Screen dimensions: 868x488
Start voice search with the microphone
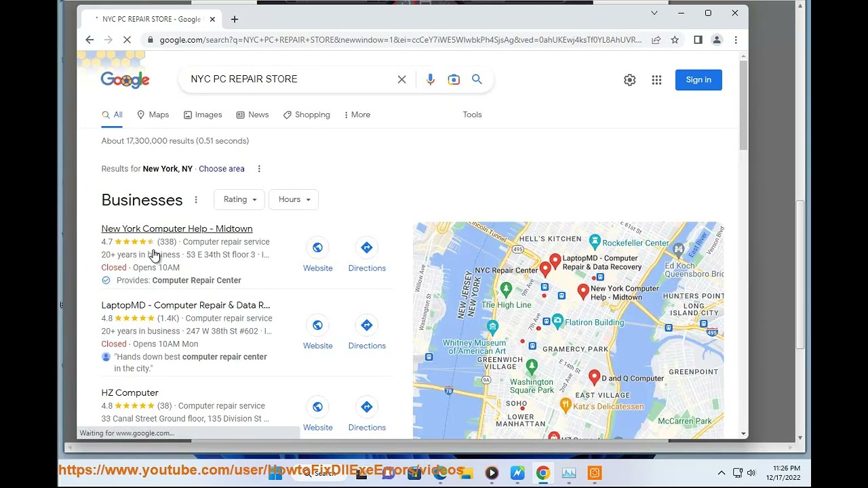pos(431,79)
